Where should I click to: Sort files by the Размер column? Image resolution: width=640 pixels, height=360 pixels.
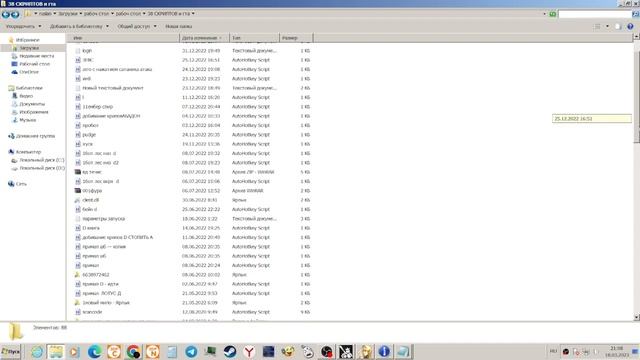pos(296,38)
